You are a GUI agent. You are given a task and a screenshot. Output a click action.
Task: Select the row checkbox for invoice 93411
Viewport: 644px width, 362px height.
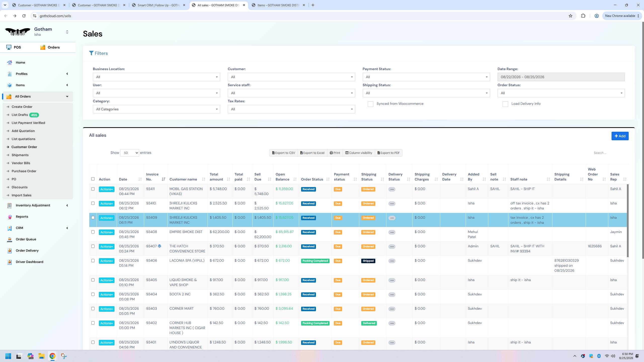(x=93, y=189)
